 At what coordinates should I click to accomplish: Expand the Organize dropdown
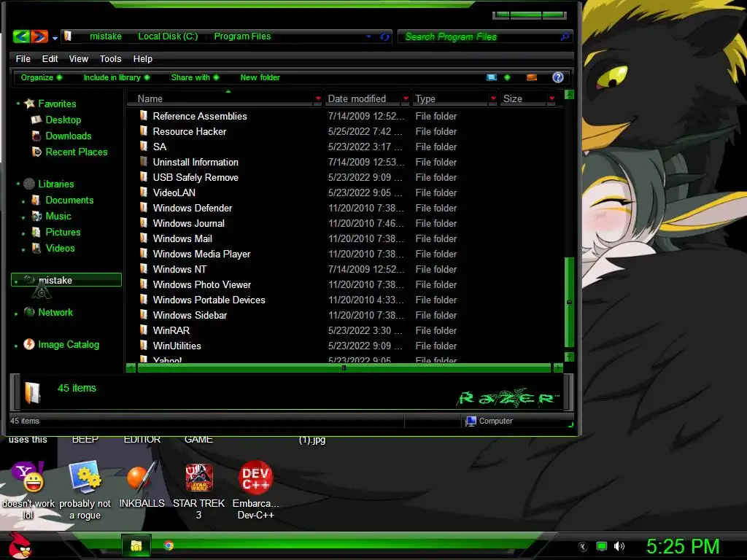(x=41, y=77)
